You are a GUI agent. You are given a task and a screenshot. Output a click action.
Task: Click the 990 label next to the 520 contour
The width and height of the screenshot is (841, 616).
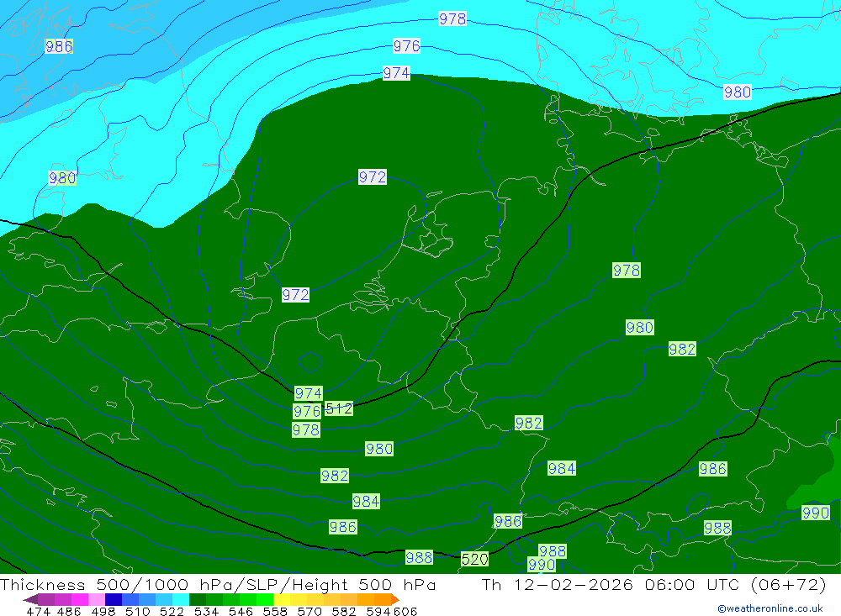(541, 565)
